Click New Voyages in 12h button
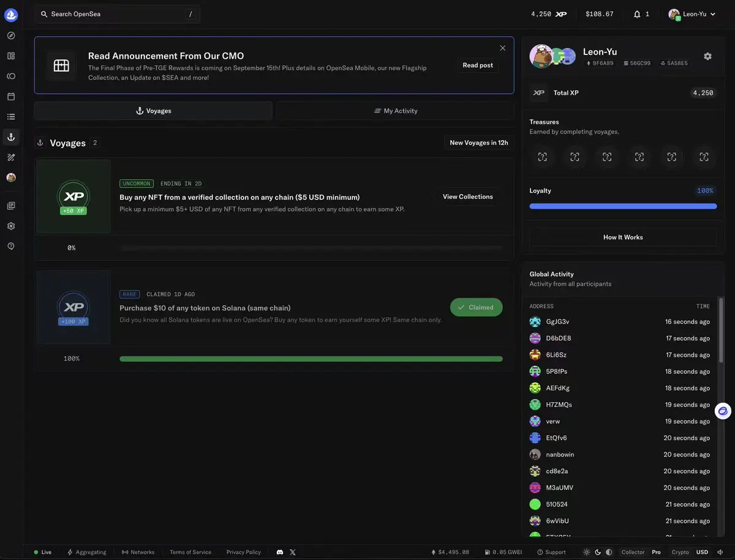 [479, 143]
